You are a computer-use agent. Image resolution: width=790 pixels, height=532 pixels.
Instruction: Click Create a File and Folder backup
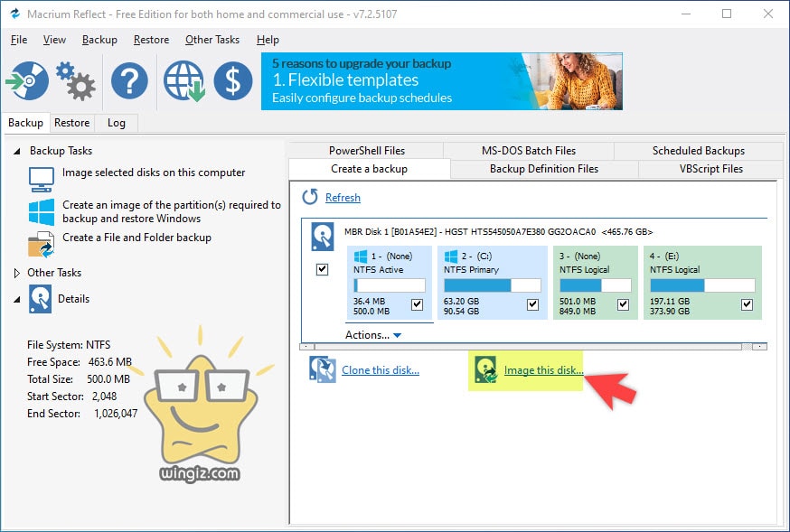[x=136, y=238]
